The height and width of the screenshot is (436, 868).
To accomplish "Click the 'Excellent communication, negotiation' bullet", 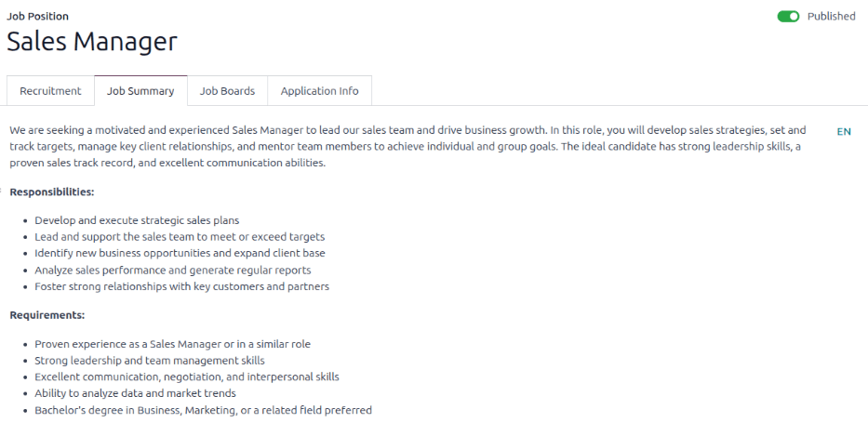I will click(x=186, y=377).
